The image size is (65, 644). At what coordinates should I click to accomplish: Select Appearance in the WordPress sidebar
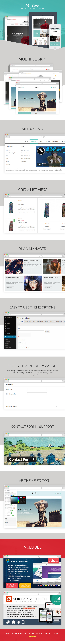(x=10, y=337)
